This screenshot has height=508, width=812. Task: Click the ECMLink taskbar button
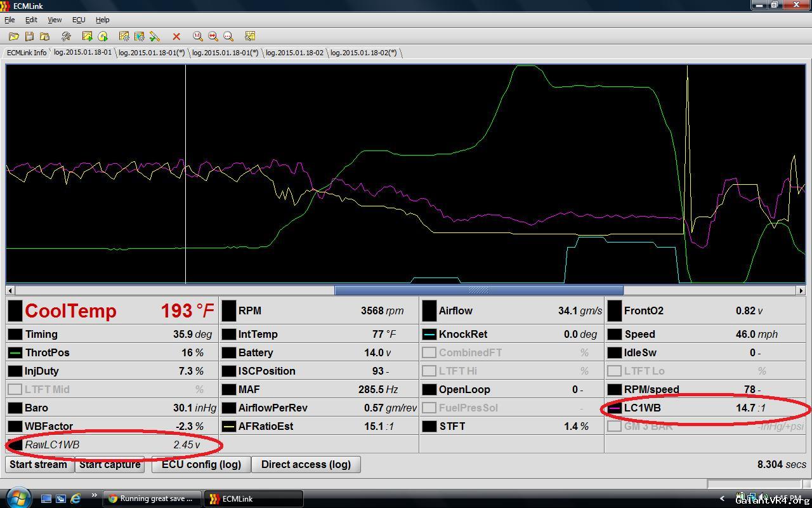pyautogui.click(x=254, y=498)
